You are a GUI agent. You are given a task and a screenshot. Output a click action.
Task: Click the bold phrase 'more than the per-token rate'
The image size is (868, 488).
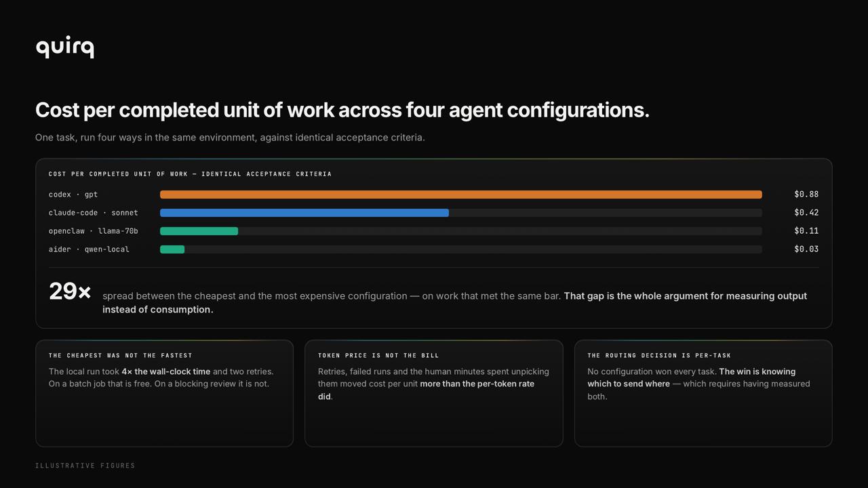477,384
